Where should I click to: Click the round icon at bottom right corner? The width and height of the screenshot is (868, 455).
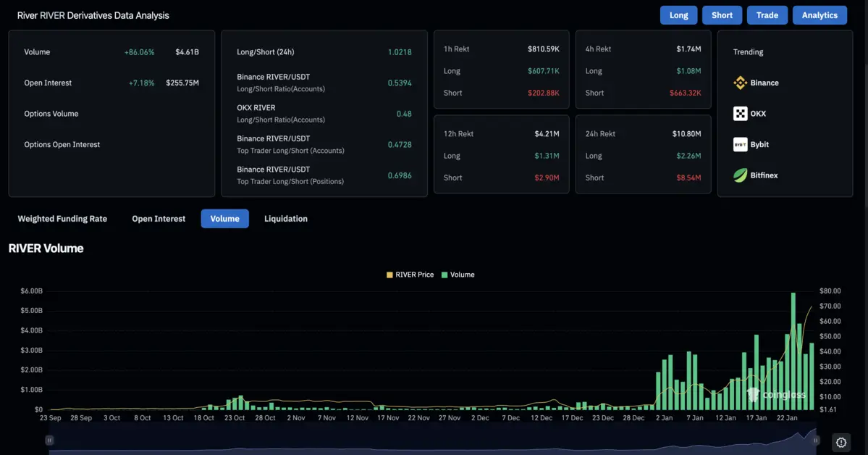pos(840,442)
